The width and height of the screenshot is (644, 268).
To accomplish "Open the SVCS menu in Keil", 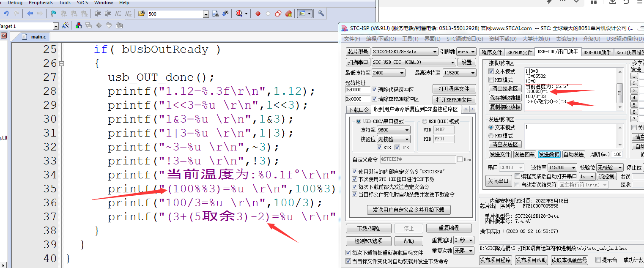I will point(82,3).
